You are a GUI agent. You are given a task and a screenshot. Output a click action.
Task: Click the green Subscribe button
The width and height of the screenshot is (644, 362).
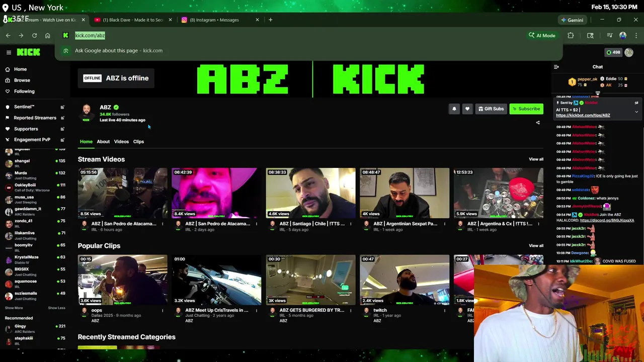click(x=526, y=109)
